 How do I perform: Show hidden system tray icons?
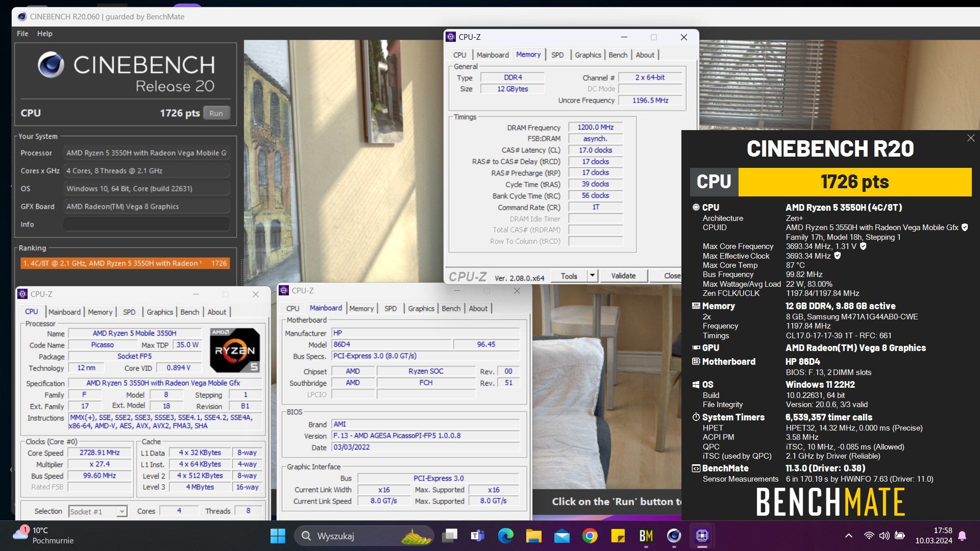(x=849, y=536)
